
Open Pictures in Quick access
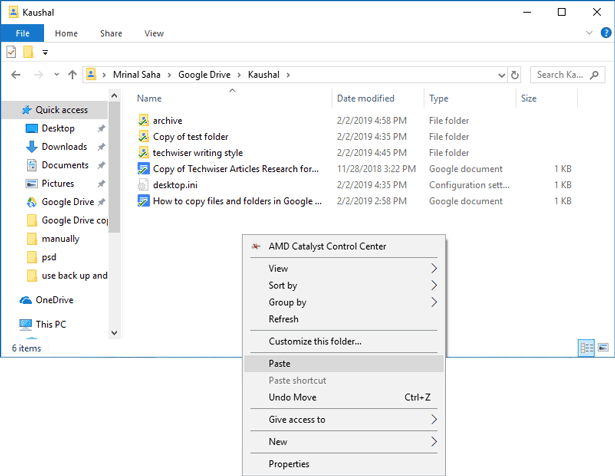(58, 183)
